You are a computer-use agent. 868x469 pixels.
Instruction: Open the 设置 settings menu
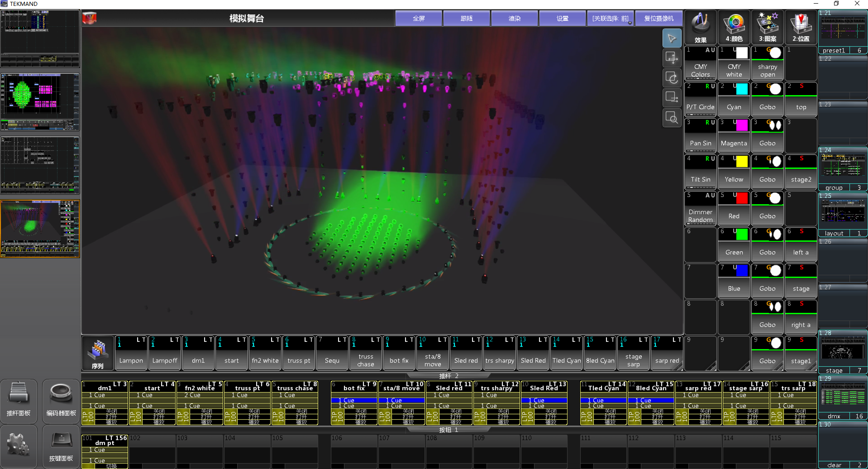[x=562, y=19]
